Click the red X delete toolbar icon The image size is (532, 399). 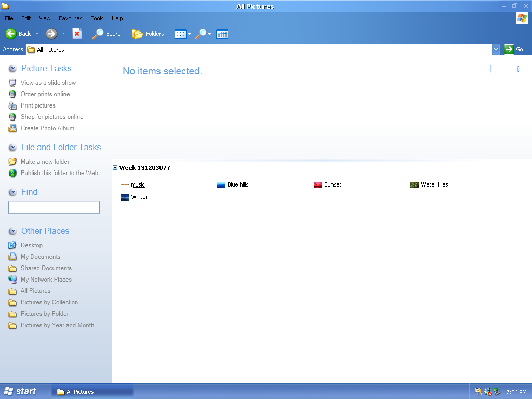click(77, 34)
